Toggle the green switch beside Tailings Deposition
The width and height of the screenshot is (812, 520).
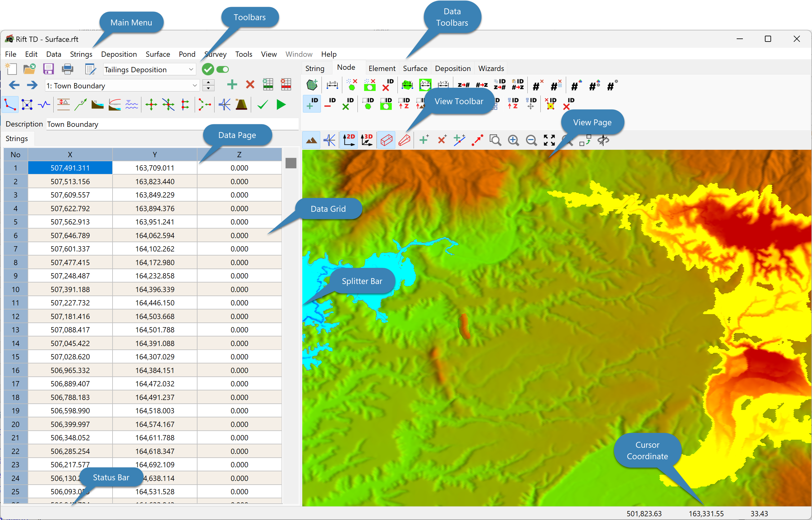tap(223, 69)
